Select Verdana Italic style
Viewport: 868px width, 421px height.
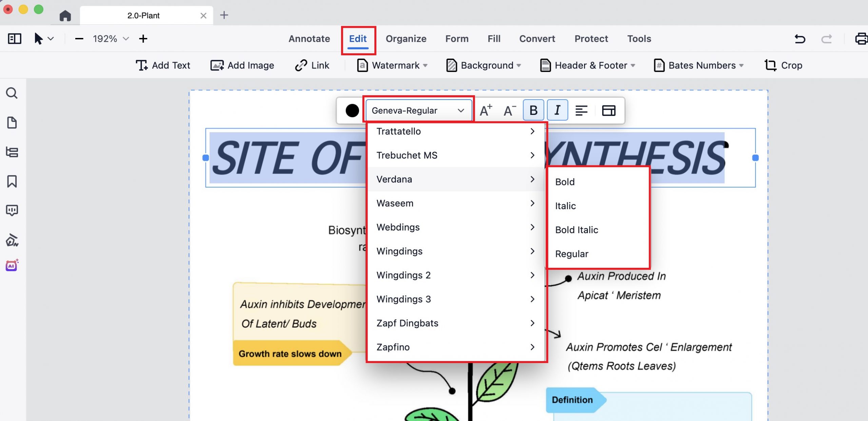click(x=597, y=206)
